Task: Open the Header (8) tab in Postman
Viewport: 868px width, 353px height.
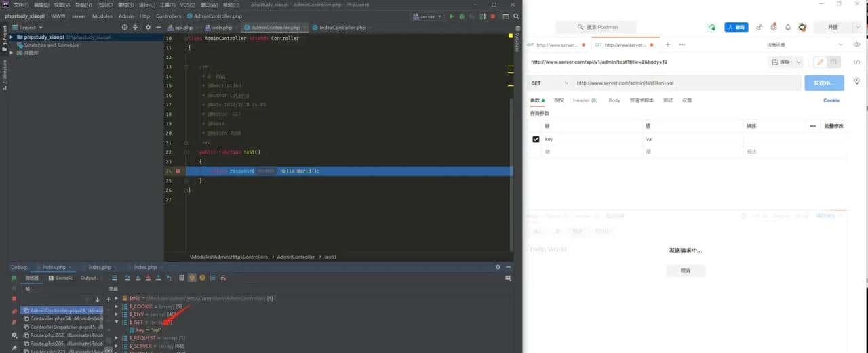Action: coord(585,100)
